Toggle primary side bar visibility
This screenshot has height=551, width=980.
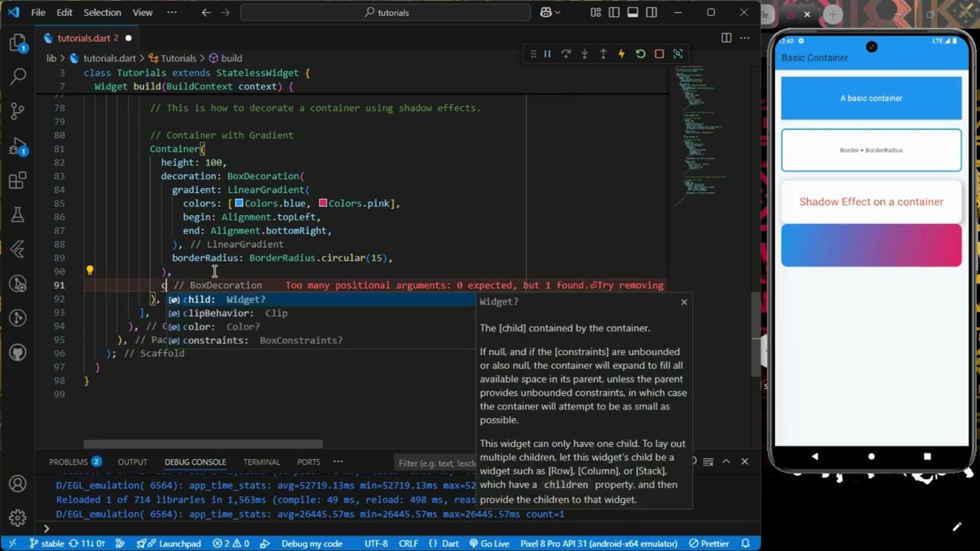point(614,12)
